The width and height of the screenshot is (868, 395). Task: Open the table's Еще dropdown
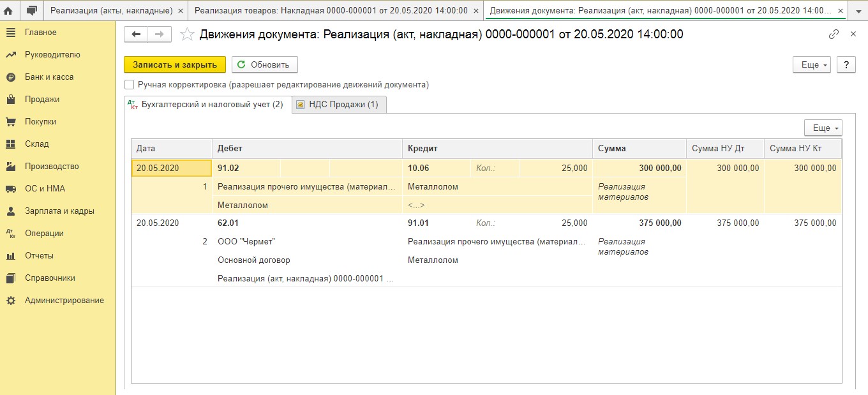(x=823, y=128)
